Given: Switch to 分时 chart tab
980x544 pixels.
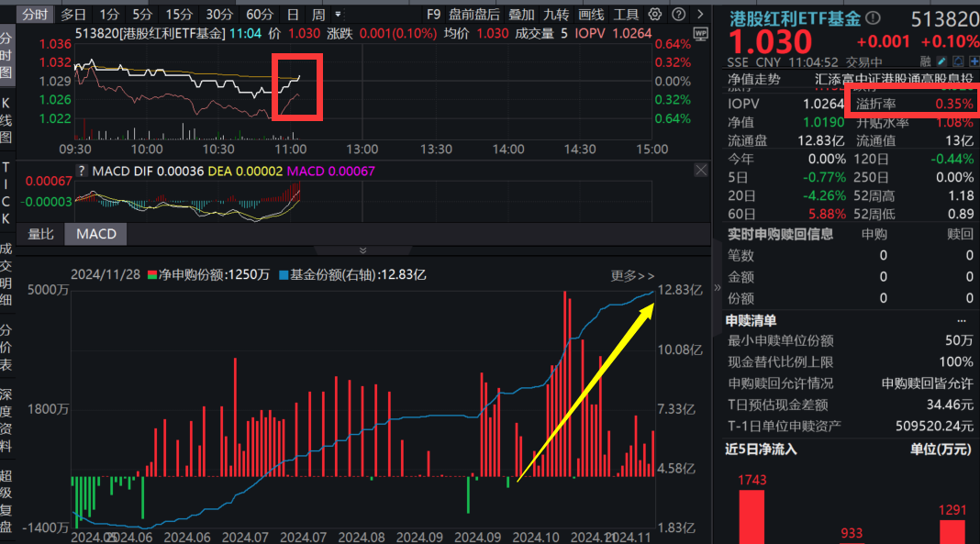Looking at the screenshot, I should 34,14.
